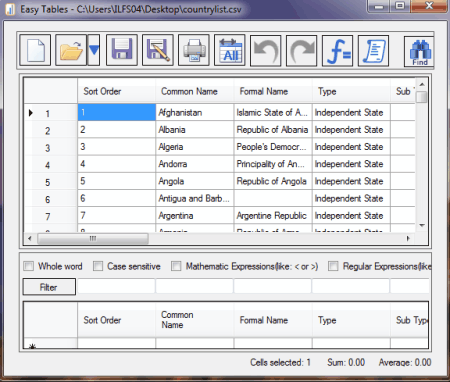Screen dimensions: 450x382
Task: Save the table with the floppy icon
Action: 122,50
